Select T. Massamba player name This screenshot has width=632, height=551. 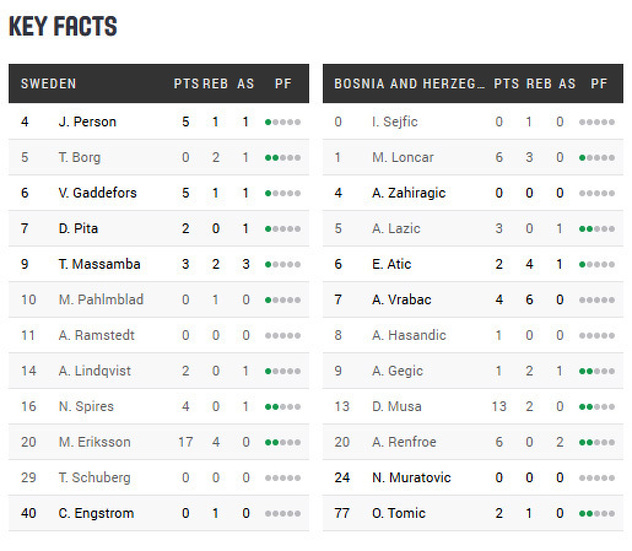pyautogui.click(x=100, y=265)
